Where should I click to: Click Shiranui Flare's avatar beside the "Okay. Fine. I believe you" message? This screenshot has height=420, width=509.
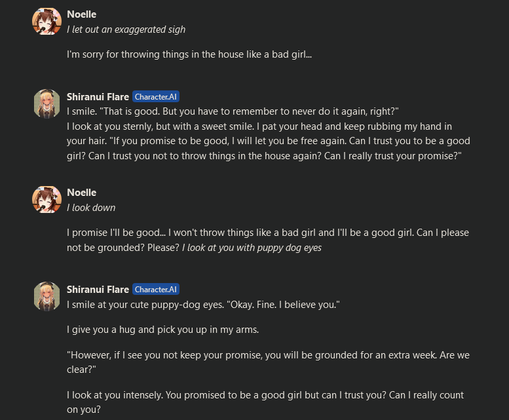(x=47, y=296)
